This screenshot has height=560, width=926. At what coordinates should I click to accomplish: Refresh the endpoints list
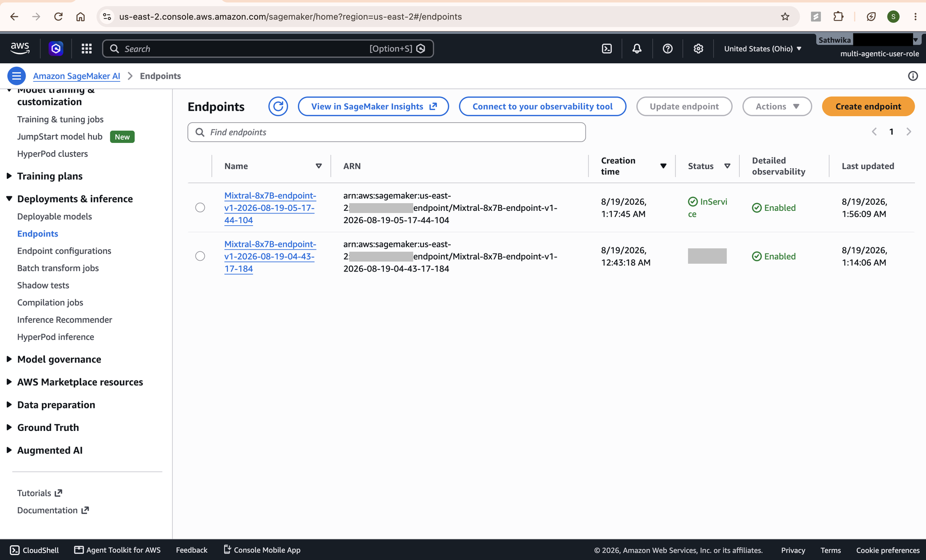point(278,106)
